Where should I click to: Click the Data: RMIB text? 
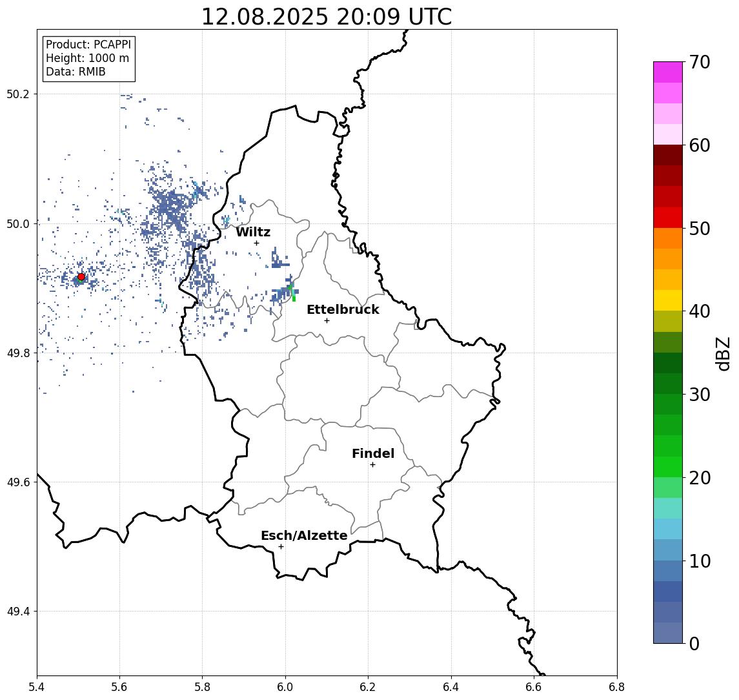pos(76,72)
